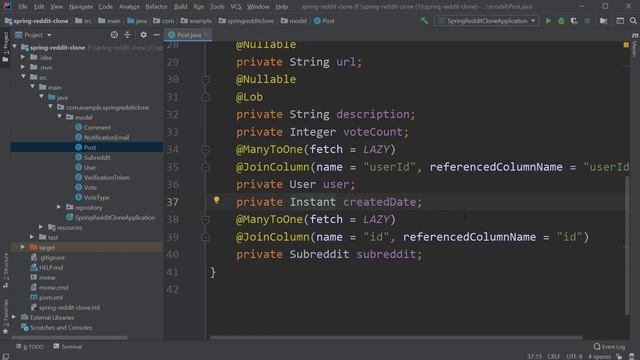Image resolution: width=640 pixels, height=360 pixels.
Task: Click the locate file target icon
Action: pyautogui.click(x=114, y=35)
